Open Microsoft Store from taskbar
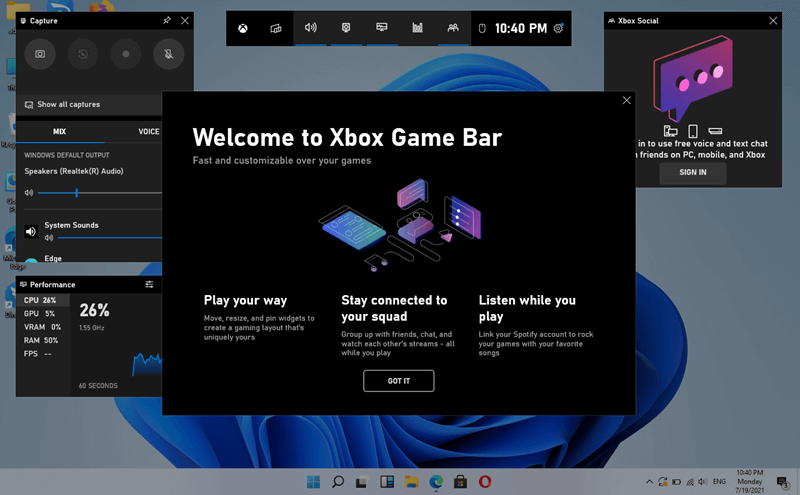The height and width of the screenshot is (495, 800). (460, 481)
